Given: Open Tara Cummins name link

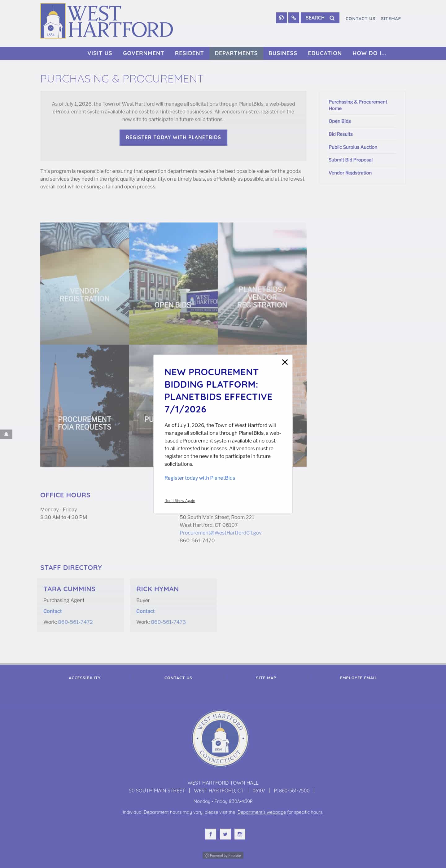Looking at the screenshot, I should click(69, 589).
